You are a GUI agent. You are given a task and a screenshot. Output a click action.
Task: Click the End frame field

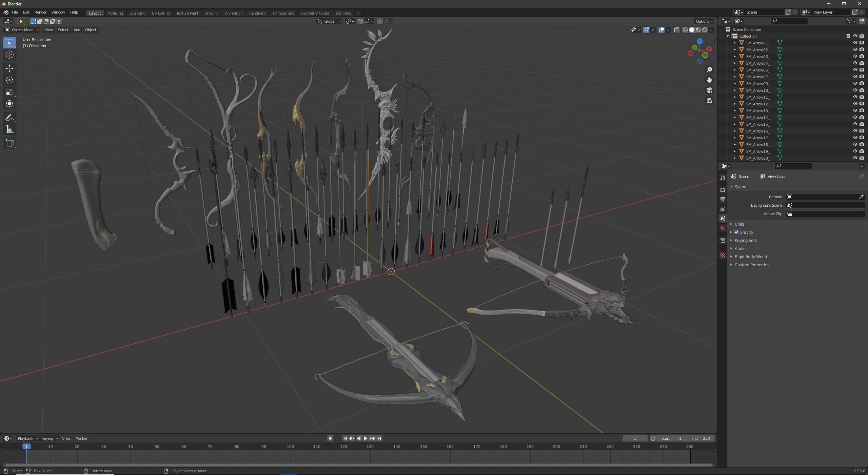(701, 438)
